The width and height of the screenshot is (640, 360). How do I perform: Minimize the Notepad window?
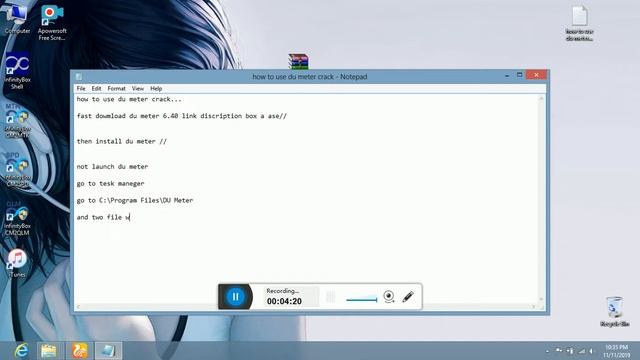click(507, 76)
